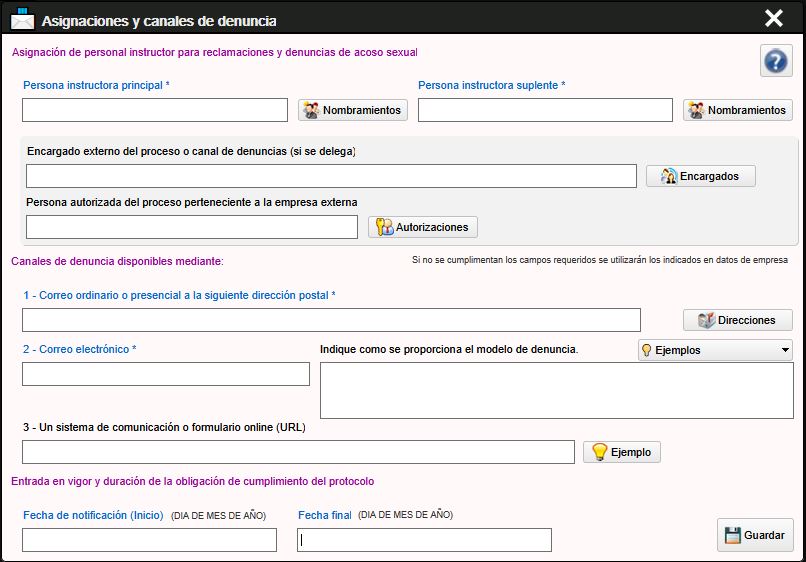Click the online form URL field

(x=298, y=452)
